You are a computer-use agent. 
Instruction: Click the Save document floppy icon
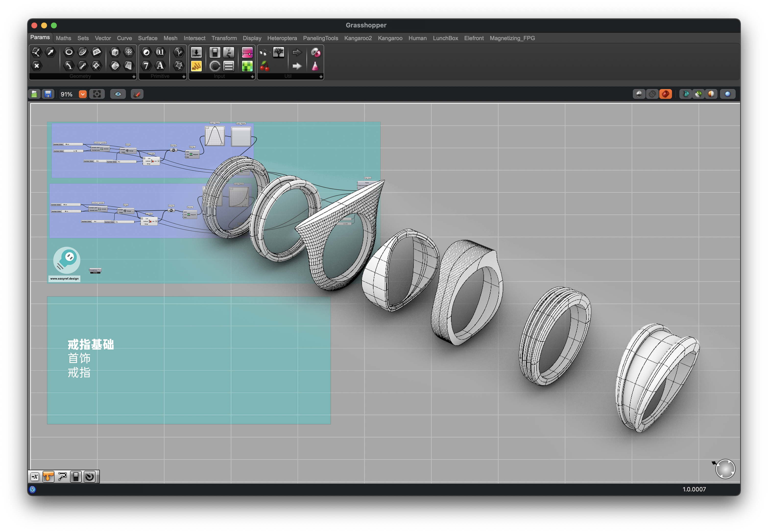pos(48,94)
